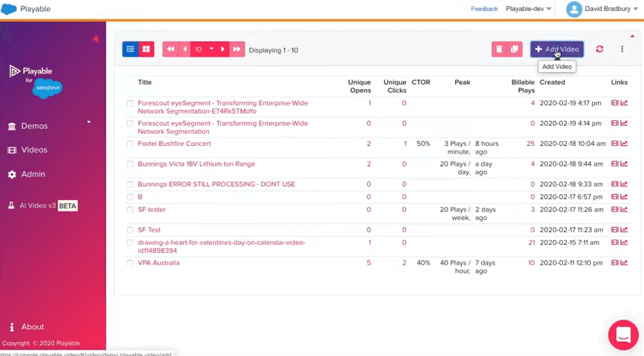Click the Add Video button
This screenshot has width=644, height=356.
point(557,49)
